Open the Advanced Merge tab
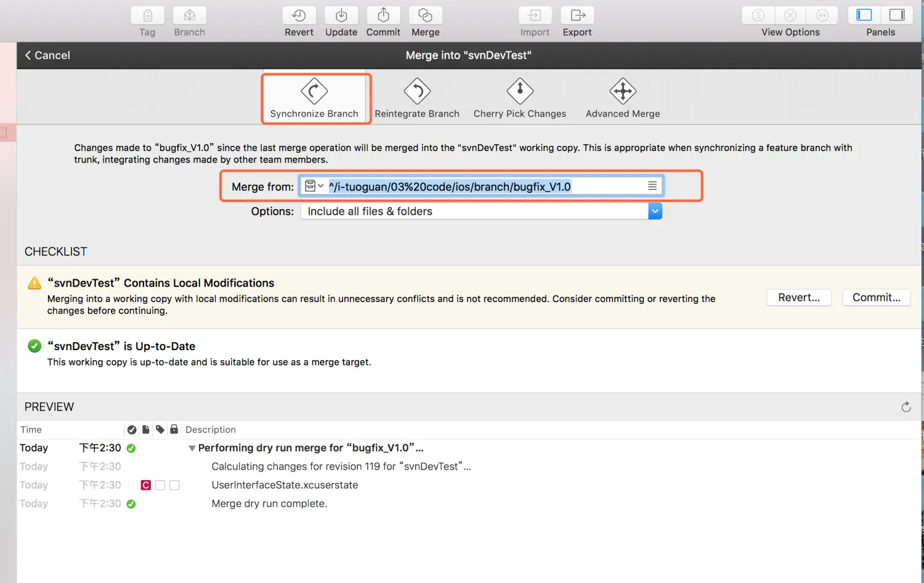The width and height of the screenshot is (924, 583). click(x=622, y=99)
